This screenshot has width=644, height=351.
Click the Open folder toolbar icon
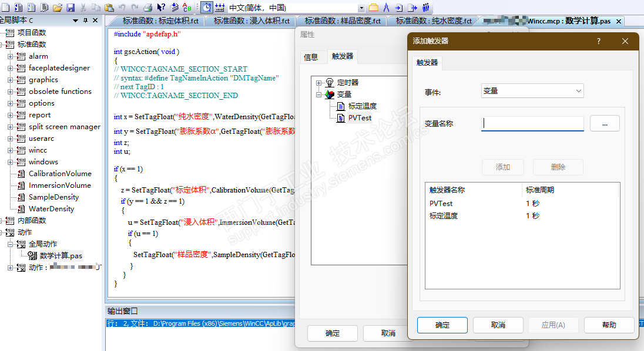[58, 8]
